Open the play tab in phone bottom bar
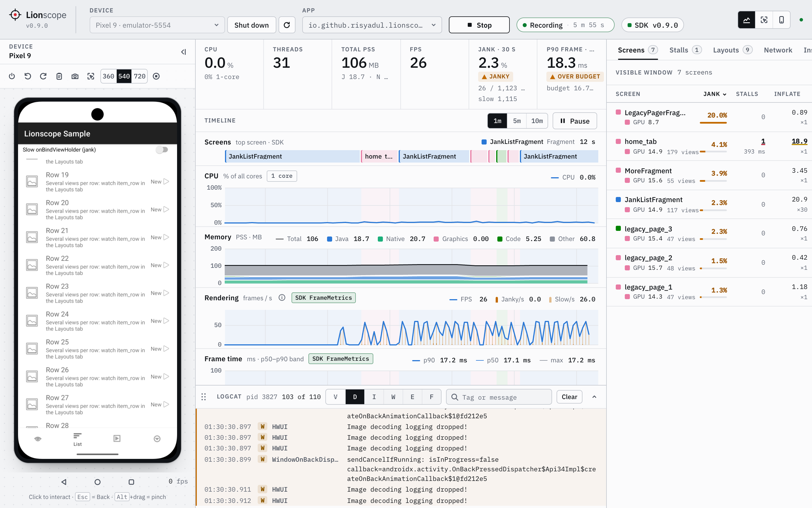Screen dimensions: 812x508 point(117,439)
